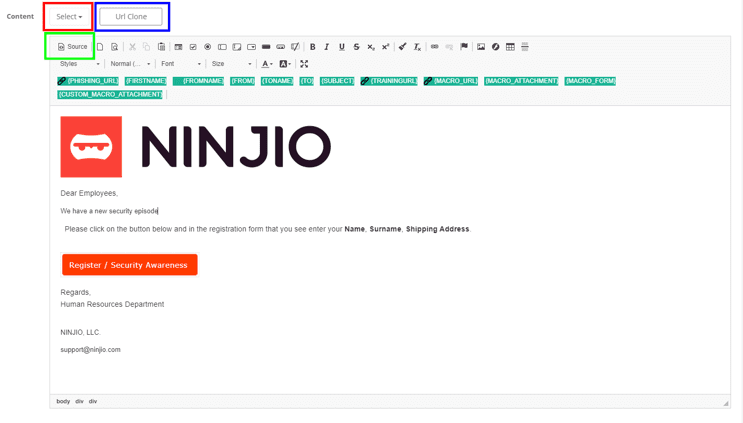Click the New Page icon
Screen dimensions: 743x423
100,46
